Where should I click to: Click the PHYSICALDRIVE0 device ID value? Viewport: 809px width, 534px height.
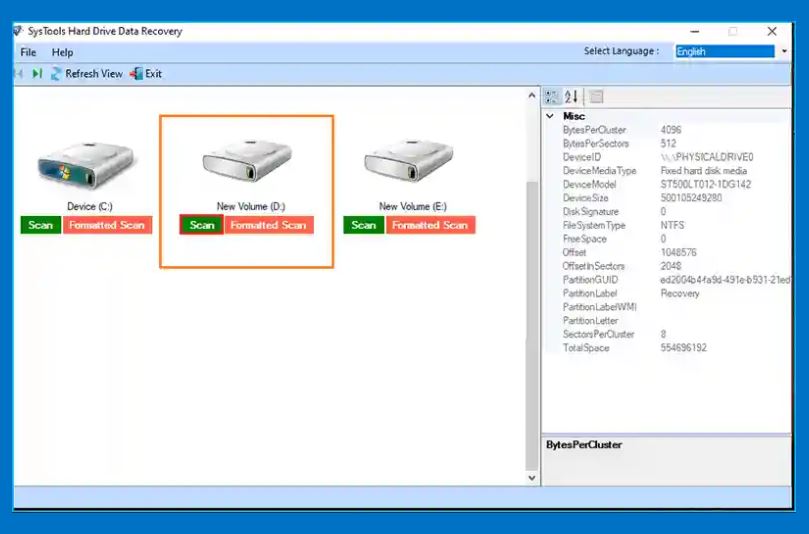tap(707, 157)
